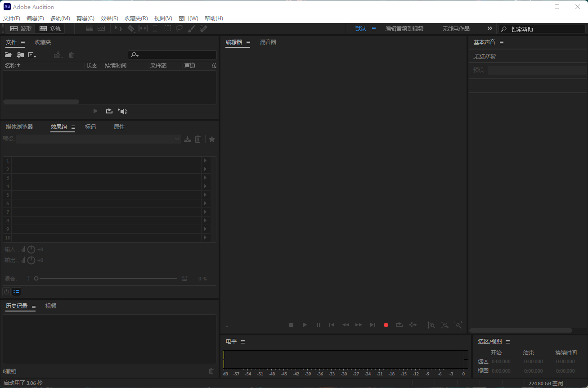
Task: Click the Rewind transport button
Action: point(346,325)
